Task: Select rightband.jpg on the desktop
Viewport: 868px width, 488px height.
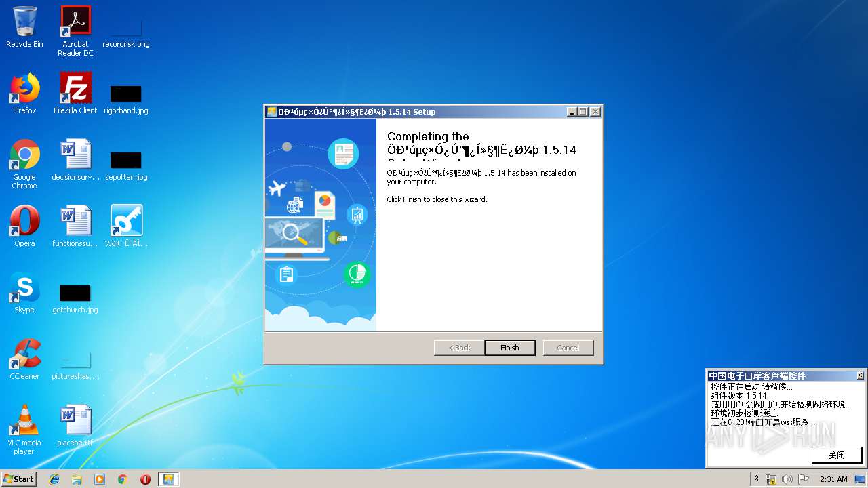Action: click(x=126, y=98)
